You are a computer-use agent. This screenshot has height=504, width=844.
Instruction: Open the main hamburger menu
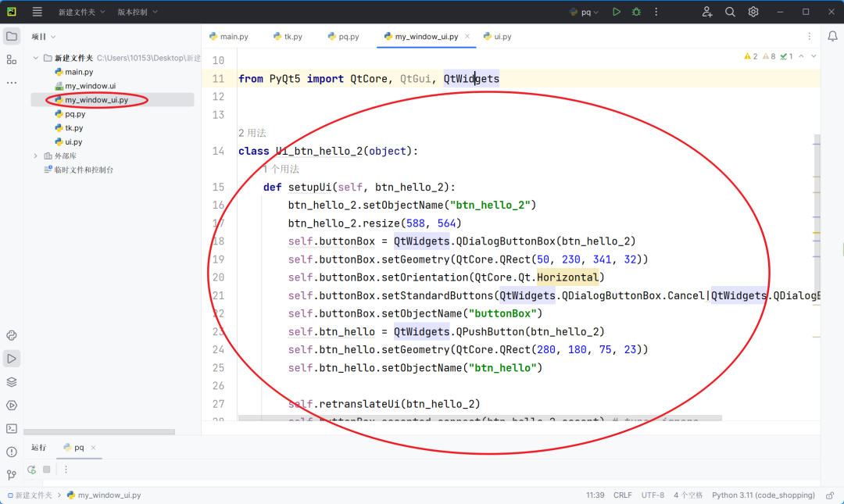(x=38, y=11)
